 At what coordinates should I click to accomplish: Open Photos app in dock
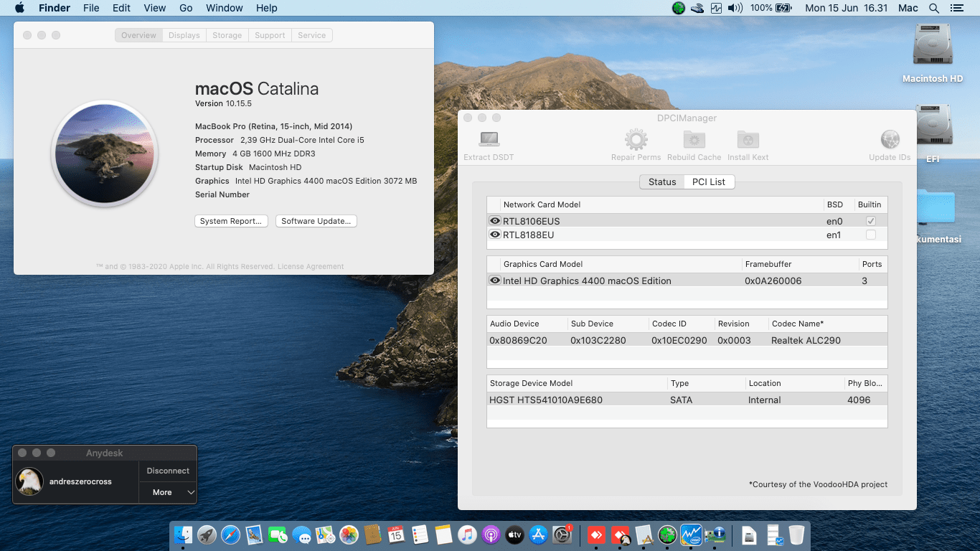pyautogui.click(x=349, y=534)
